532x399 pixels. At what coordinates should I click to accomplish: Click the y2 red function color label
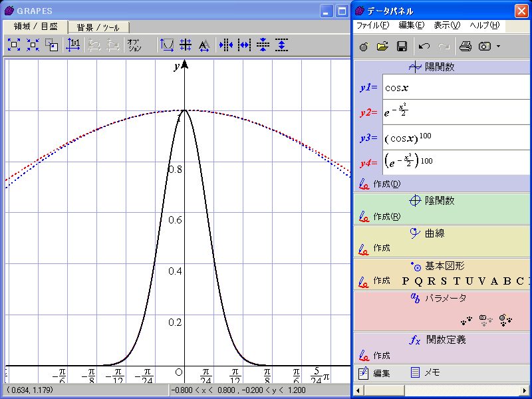(x=368, y=112)
